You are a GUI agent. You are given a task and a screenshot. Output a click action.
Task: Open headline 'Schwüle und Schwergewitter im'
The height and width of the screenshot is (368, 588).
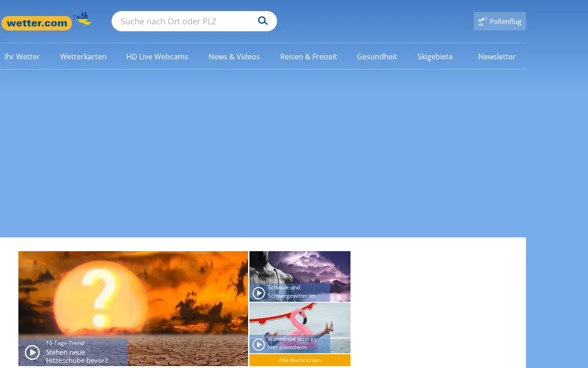point(292,292)
